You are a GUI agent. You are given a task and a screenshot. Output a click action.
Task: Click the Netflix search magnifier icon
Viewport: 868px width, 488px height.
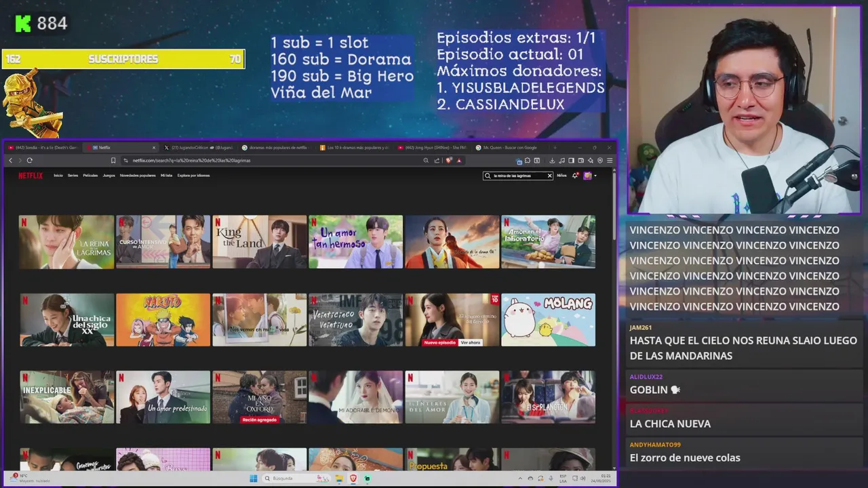(488, 176)
